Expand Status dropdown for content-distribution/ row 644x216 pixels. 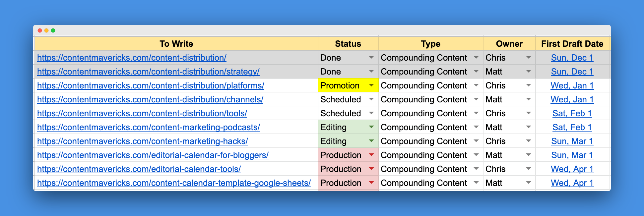(371, 58)
